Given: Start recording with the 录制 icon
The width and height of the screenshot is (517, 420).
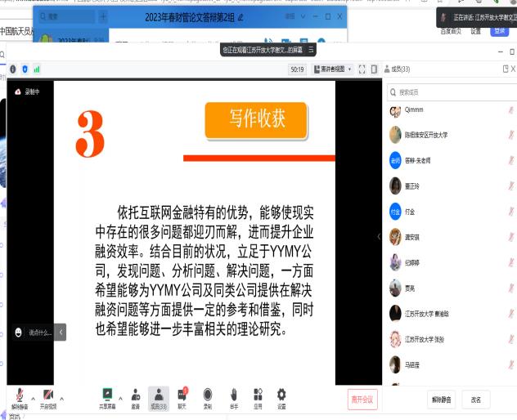Looking at the screenshot, I should coord(207,395).
